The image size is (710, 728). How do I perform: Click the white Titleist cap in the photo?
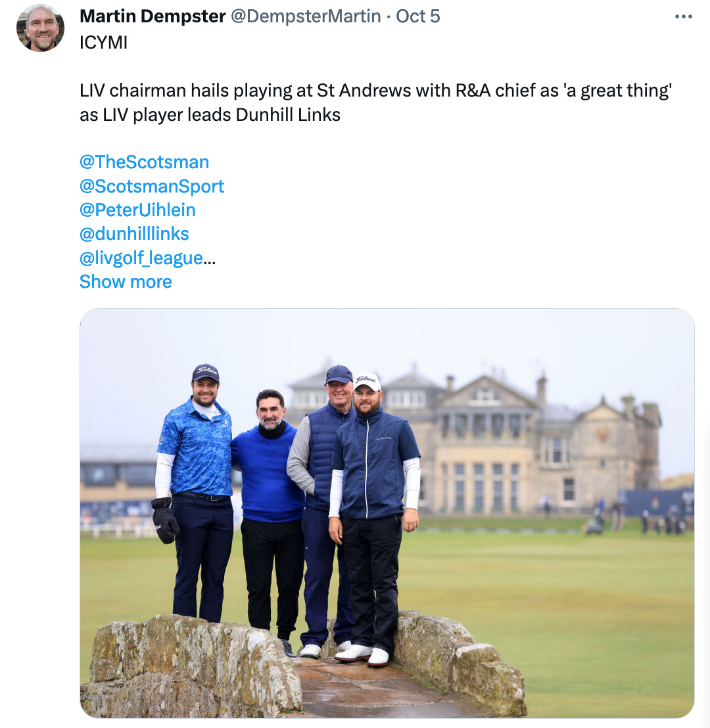point(367,382)
